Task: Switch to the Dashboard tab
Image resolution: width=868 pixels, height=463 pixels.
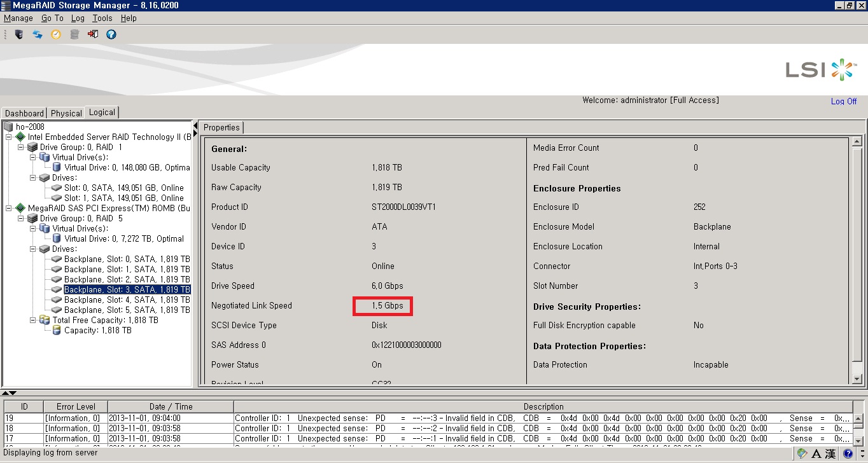Action: (25, 113)
